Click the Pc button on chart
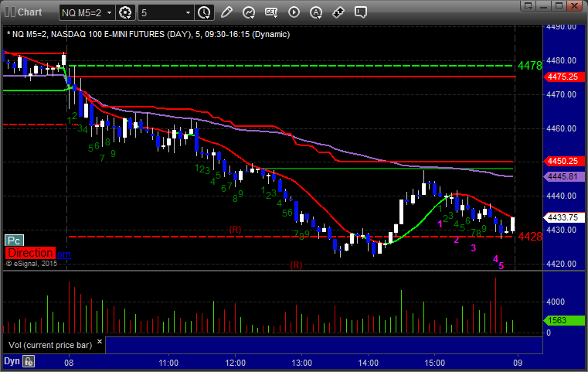 coord(14,241)
